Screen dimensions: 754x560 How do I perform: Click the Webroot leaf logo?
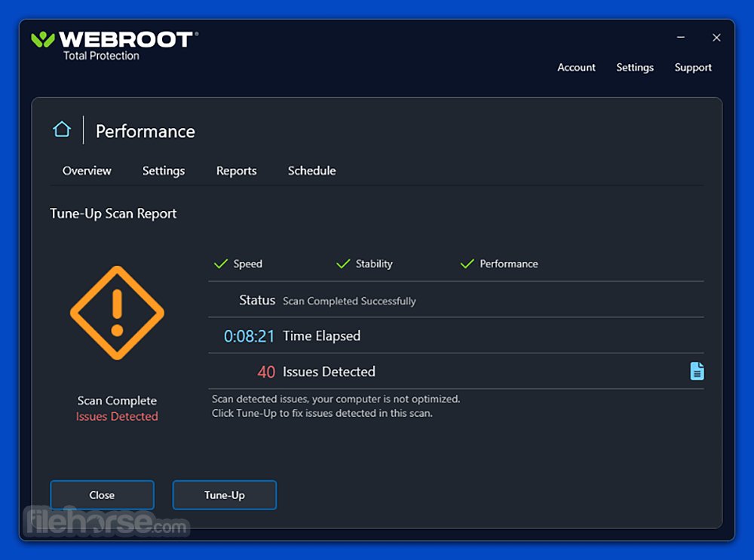point(43,39)
